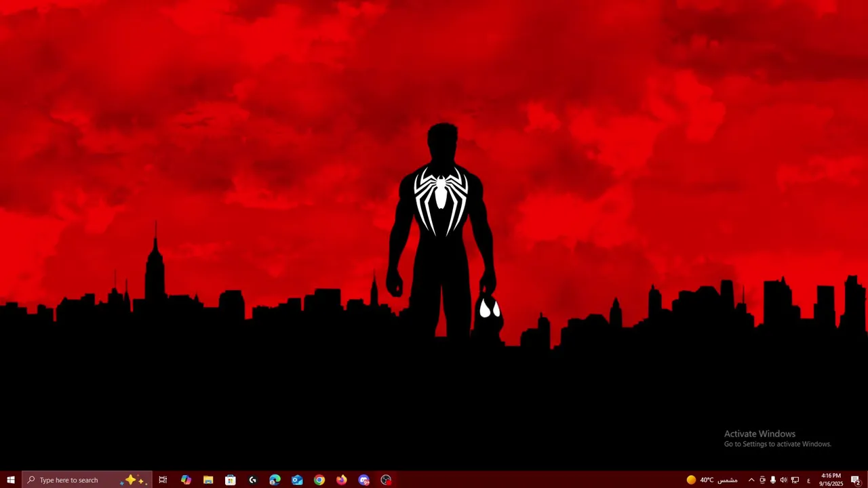Open Outlook from the taskbar
Screen dimensions: 868x488
point(297,480)
